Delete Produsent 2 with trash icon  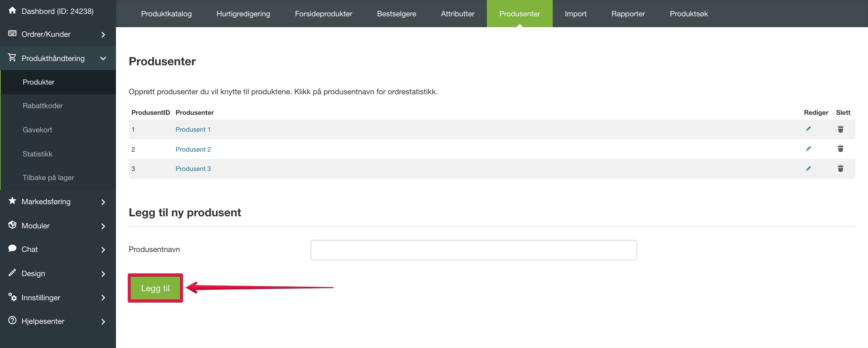841,149
